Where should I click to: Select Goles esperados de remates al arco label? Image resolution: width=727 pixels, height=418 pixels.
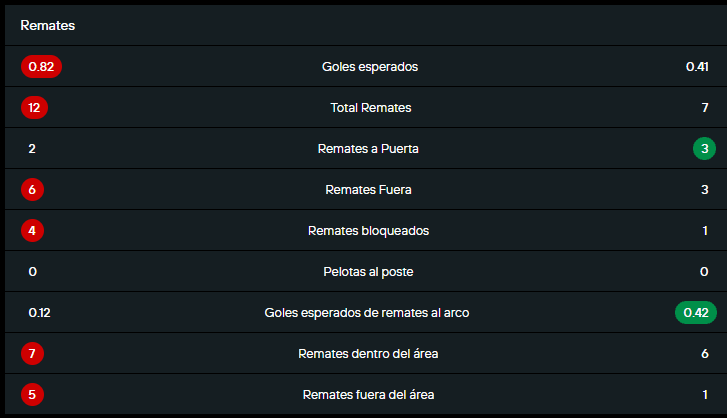coord(367,313)
